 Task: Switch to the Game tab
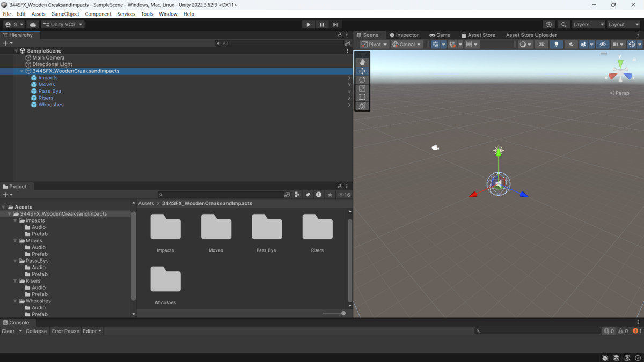point(440,35)
